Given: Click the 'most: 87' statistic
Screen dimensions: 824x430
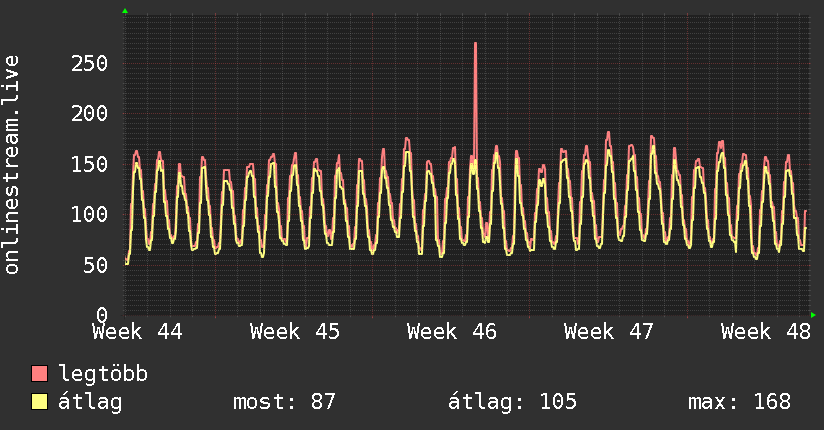Looking at the screenshot, I should click(x=284, y=402).
